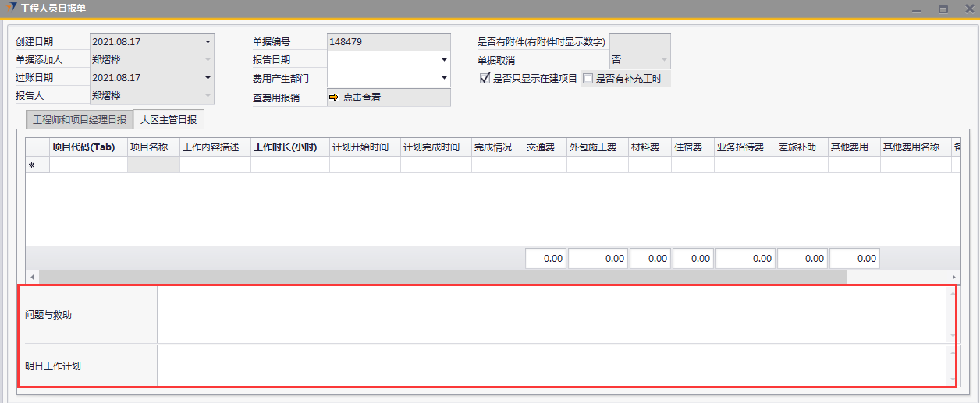Open the 创建日期 date dropdown
Image resolution: width=980 pixels, height=403 pixels.
click(208, 42)
